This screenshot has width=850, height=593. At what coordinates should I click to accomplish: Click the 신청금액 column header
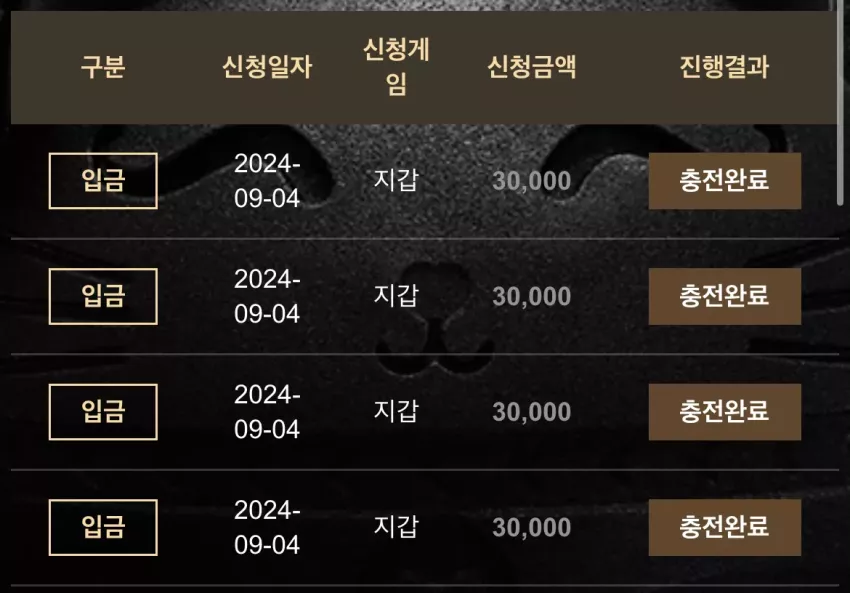pyautogui.click(x=532, y=67)
